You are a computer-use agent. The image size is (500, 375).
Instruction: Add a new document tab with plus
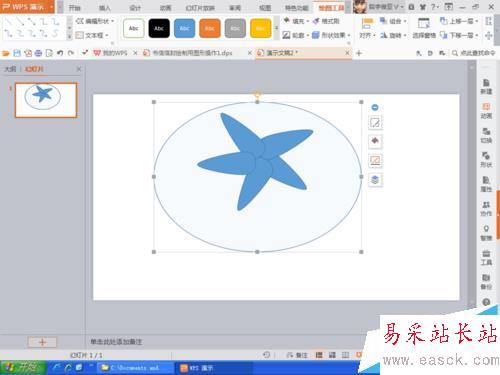click(x=359, y=53)
